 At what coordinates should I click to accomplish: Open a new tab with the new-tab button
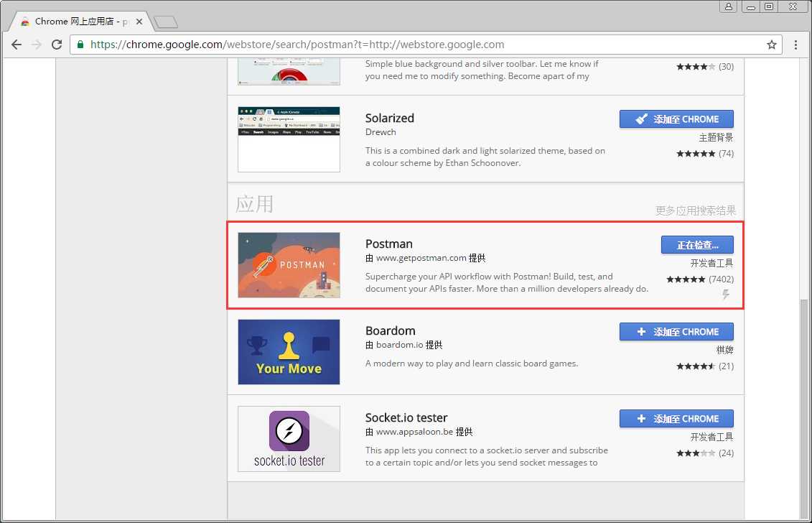coord(166,22)
